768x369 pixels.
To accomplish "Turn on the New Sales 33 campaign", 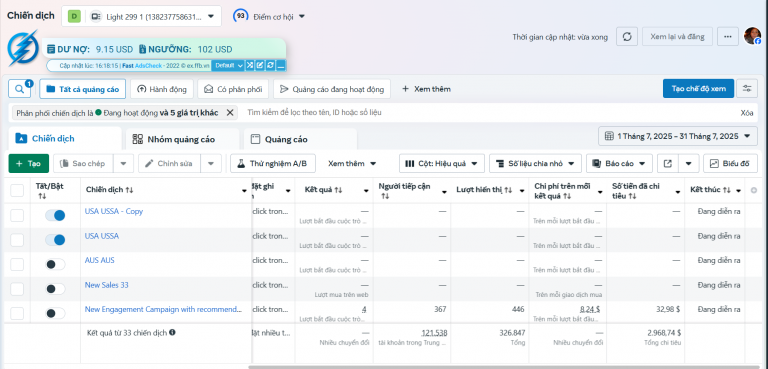I will [x=55, y=289].
